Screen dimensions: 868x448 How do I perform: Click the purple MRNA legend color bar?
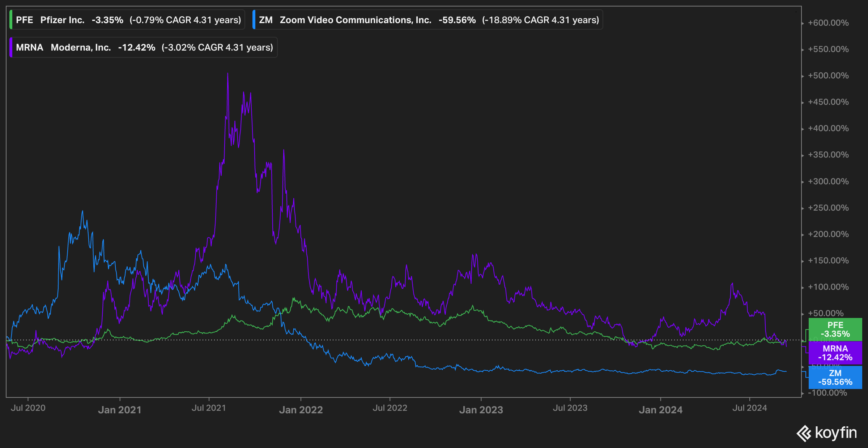pos(11,47)
